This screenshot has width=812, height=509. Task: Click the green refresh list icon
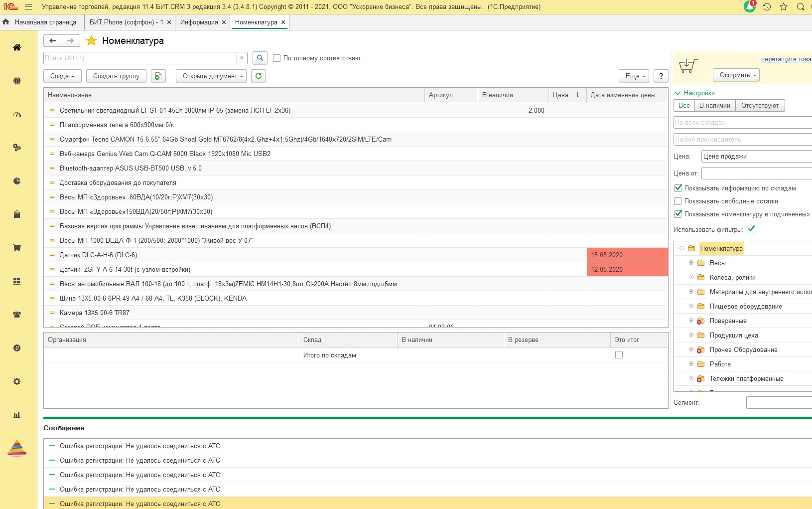click(x=259, y=76)
